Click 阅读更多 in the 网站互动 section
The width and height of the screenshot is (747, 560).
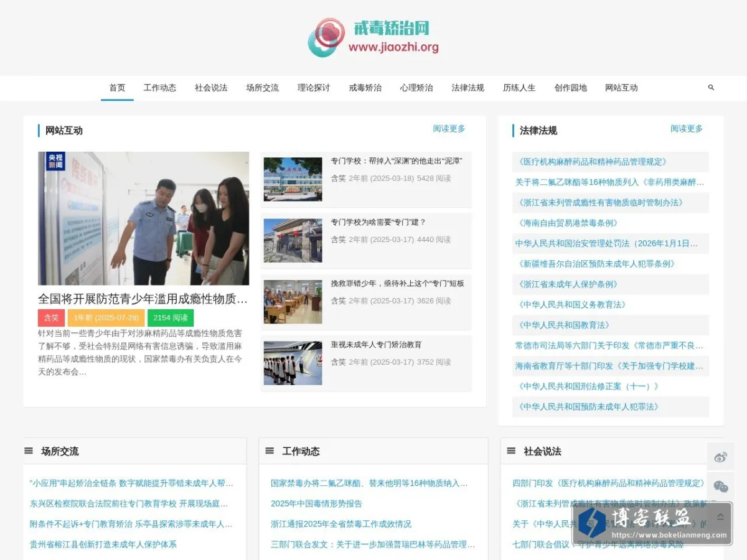coord(449,129)
